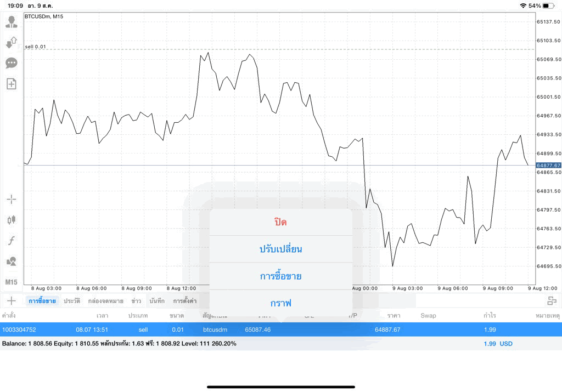Image resolution: width=562 pixels, height=392 pixels.
Task: Open the candlestick chart type icon
Action: pos(12,219)
